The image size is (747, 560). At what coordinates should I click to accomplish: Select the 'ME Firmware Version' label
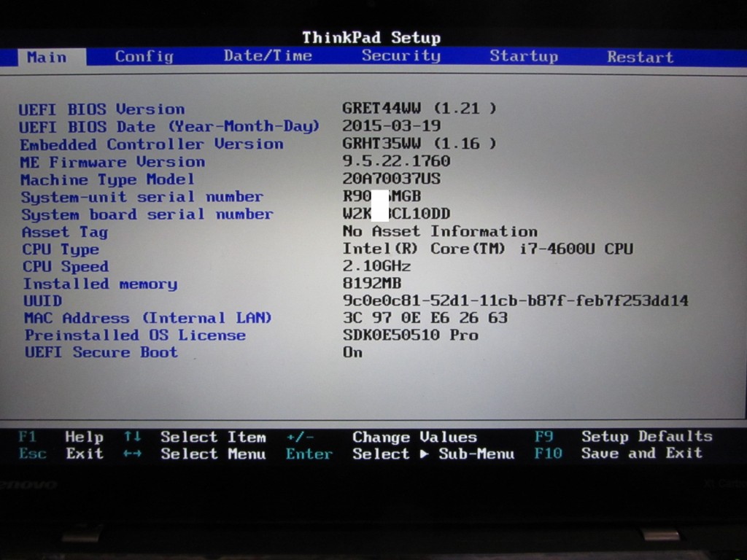click(x=112, y=162)
